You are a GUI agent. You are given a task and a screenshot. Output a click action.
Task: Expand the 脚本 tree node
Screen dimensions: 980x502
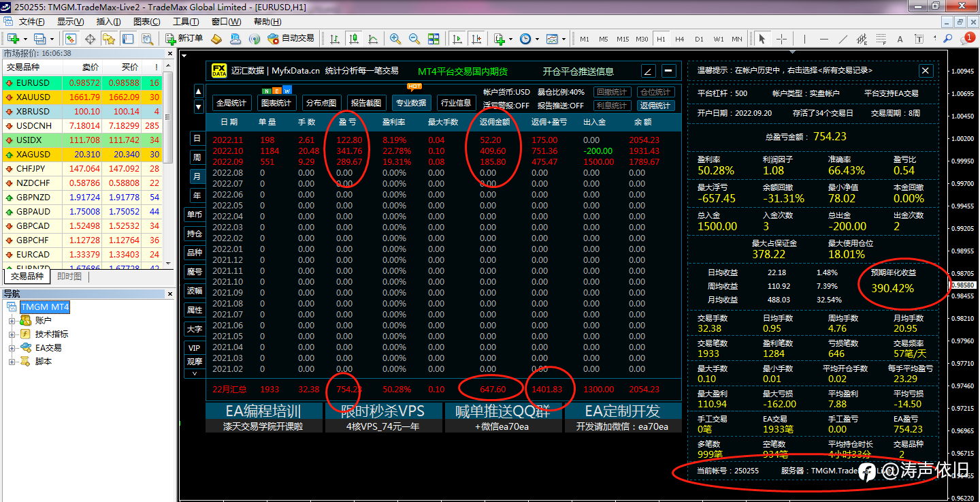[12, 361]
